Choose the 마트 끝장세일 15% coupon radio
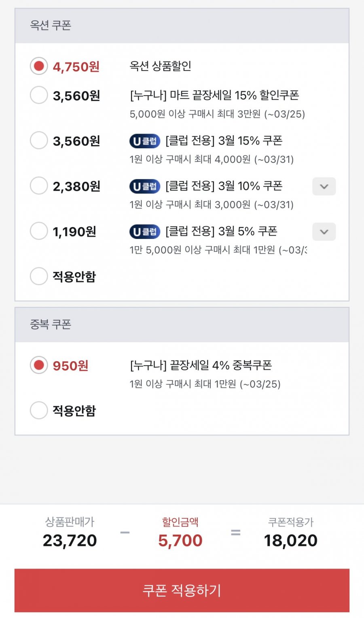This screenshot has width=364, height=618. (x=39, y=95)
